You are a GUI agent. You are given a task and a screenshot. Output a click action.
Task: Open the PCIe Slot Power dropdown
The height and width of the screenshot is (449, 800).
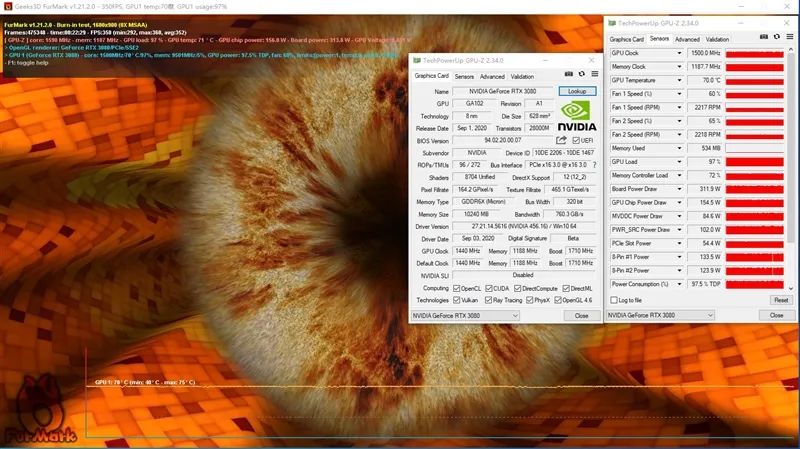click(679, 243)
